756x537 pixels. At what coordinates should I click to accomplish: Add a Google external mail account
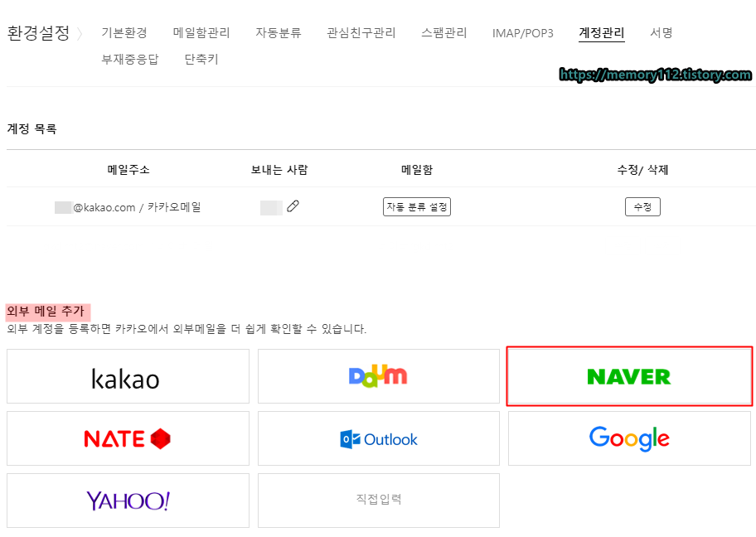tap(629, 438)
